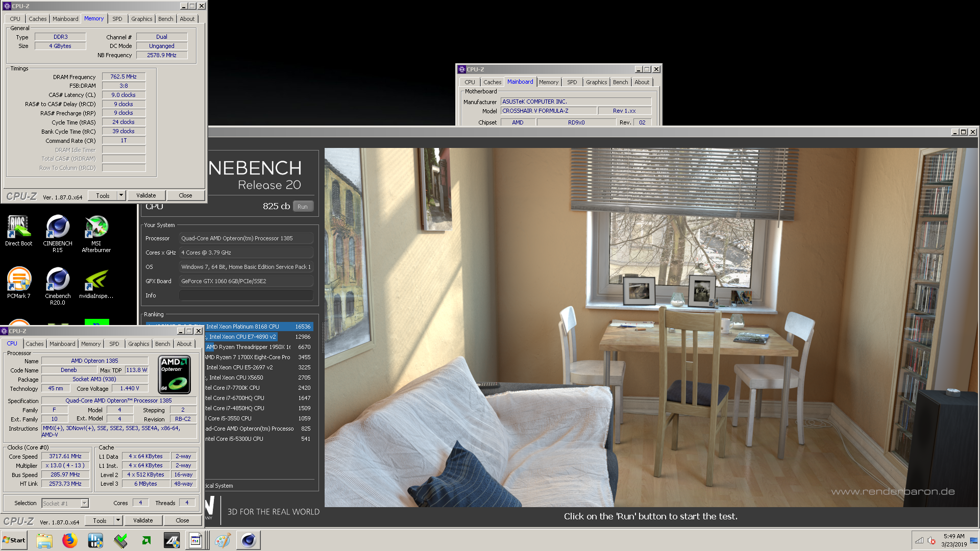Switch to CPU-Z grouped taskbar button

197,540
